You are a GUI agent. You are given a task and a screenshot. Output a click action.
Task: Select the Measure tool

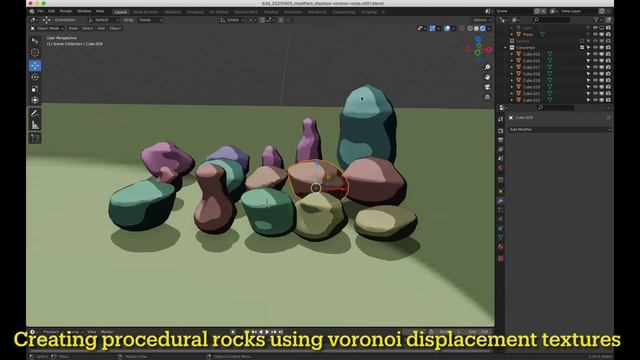pos(35,125)
